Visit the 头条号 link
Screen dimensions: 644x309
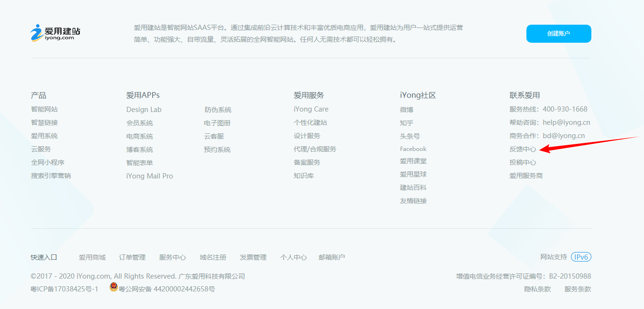(410, 136)
